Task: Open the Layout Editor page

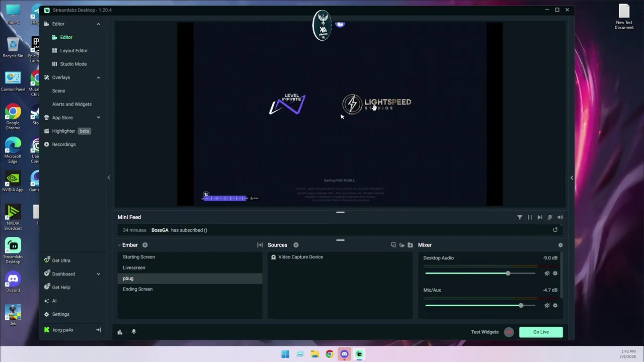Action: click(74, 50)
